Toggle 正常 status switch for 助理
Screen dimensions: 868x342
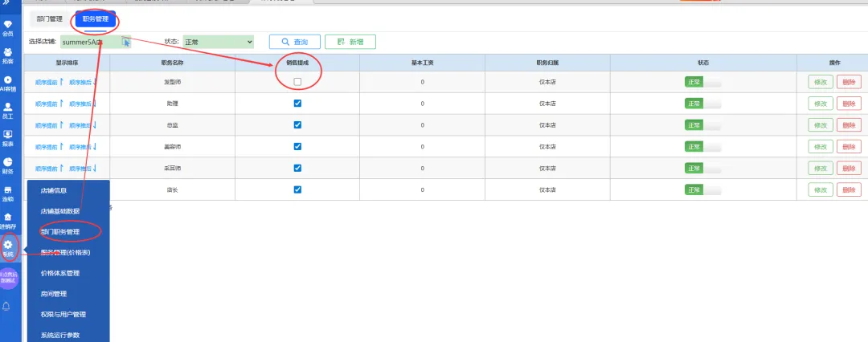[x=703, y=104]
